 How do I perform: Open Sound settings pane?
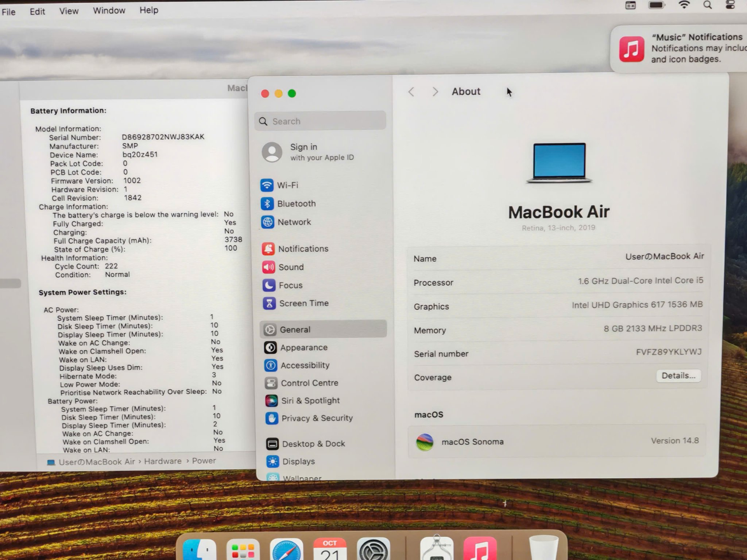[x=291, y=267]
